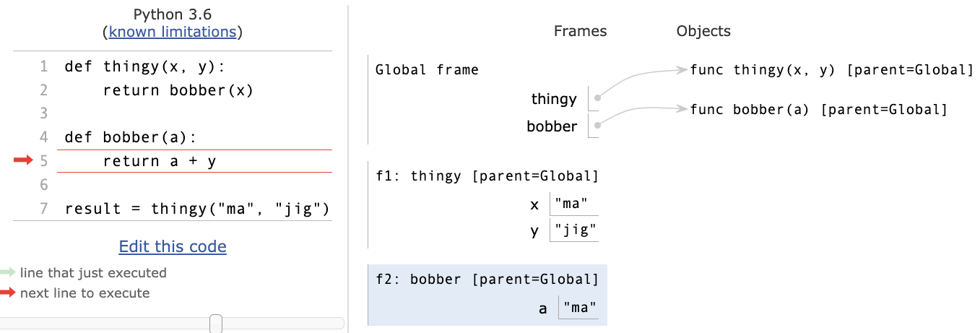Select the def bobber(a) code line

click(x=130, y=137)
